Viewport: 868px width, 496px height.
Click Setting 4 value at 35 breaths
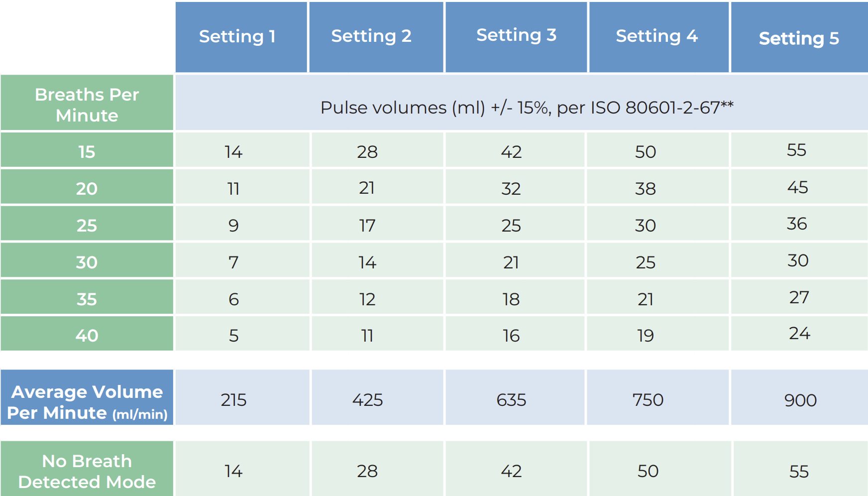(645, 299)
